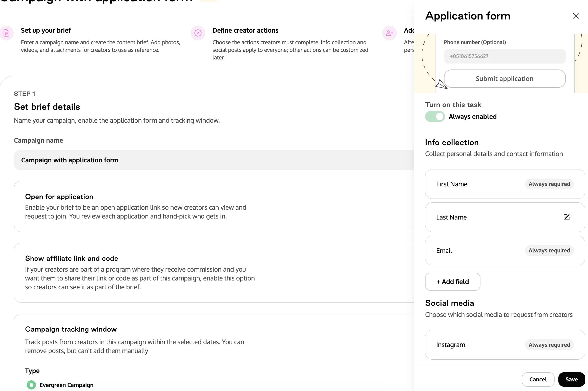Click the paper plane icon in the preview
The width and height of the screenshot is (588, 391).
click(x=442, y=84)
